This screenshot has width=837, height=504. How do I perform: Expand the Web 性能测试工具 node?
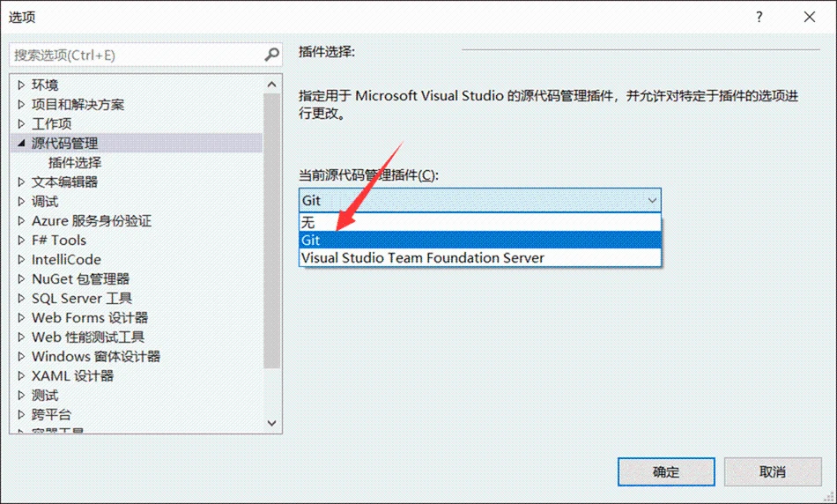click(x=21, y=337)
